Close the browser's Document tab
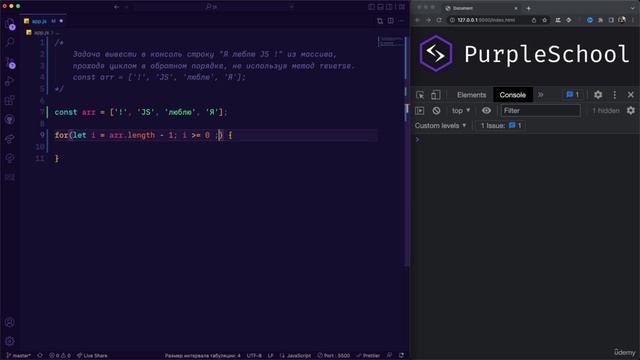This screenshot has width=640, height=360. point(516,8)
